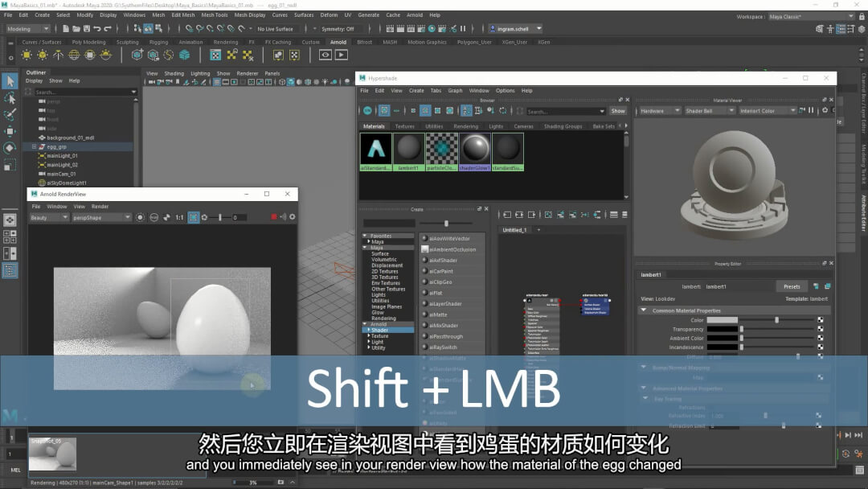
Task: Create Arnold StandIn shelf icon
Action: pyautogui.click(x=137, y=55)
